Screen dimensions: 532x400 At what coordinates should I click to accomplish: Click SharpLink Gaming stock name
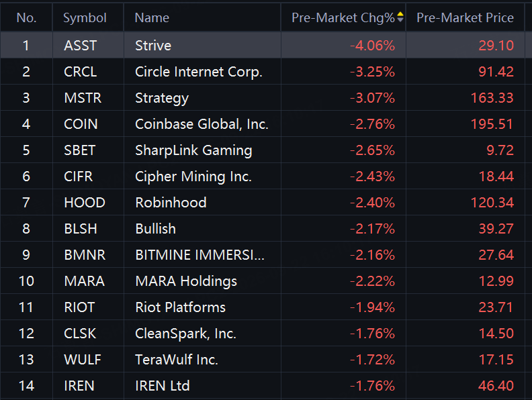coord(193,150)
